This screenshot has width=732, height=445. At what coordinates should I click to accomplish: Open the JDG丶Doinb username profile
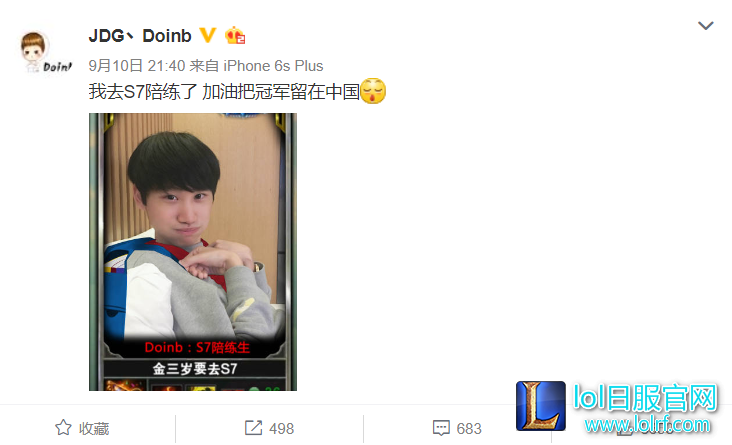(x=140, y=36)
